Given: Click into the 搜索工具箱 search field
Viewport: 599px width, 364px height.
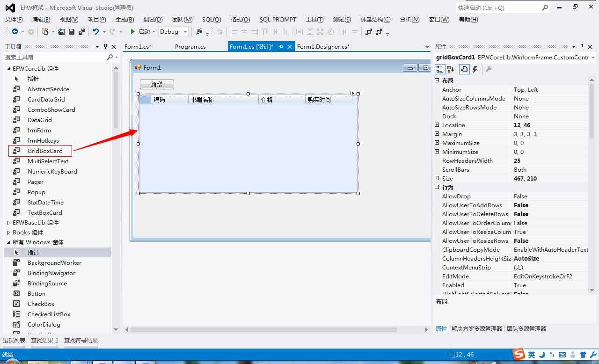Looking at the screenshot, I should [x=55, y=57].
